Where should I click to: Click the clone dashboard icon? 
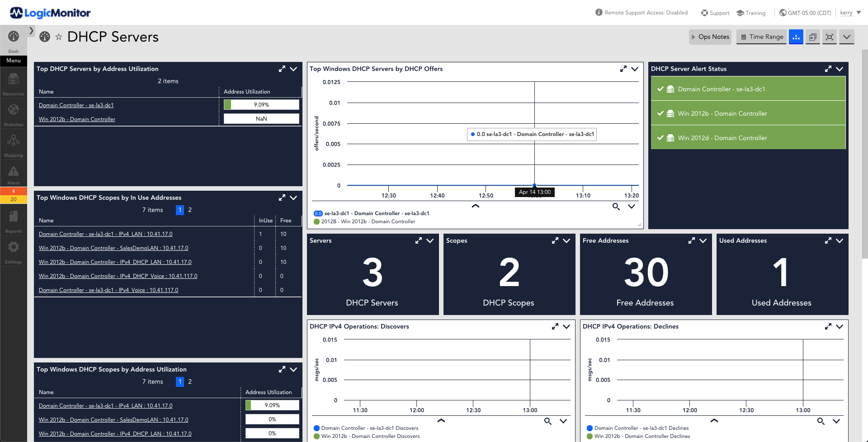(812, 37)
